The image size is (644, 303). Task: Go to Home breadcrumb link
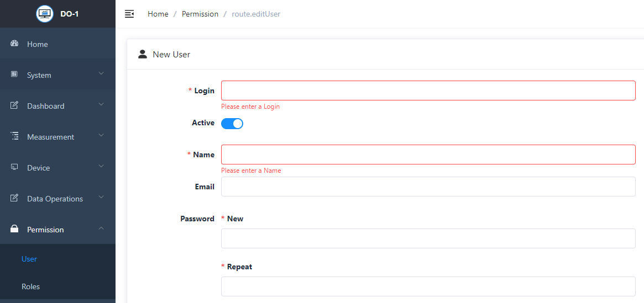[158, 14]
